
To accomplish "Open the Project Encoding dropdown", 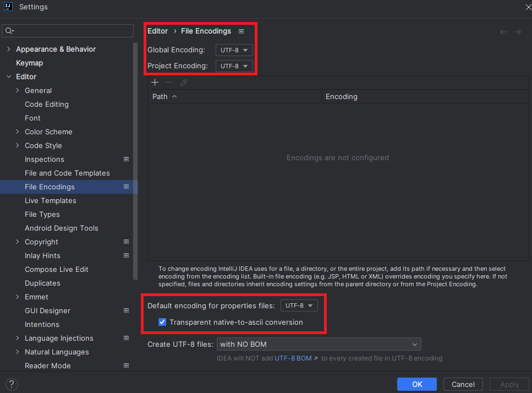I will [x=234, y=66].
